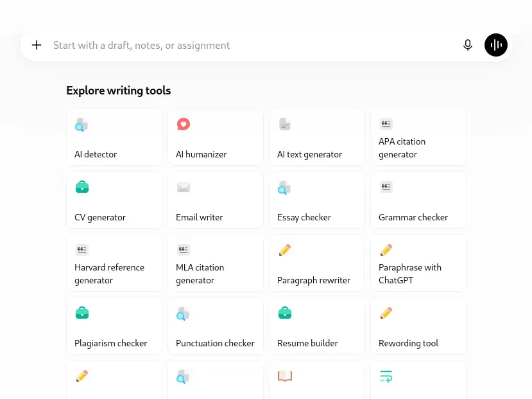Focus the draft, notes, or assignment input
The height and width of the screenshot is (399, 532).
coord(251,45)
